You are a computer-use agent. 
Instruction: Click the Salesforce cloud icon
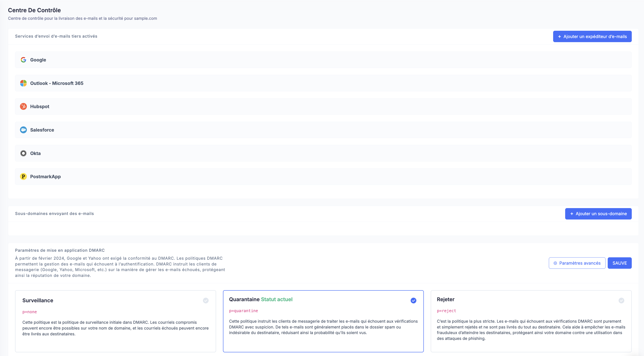[x=23, y=130]
